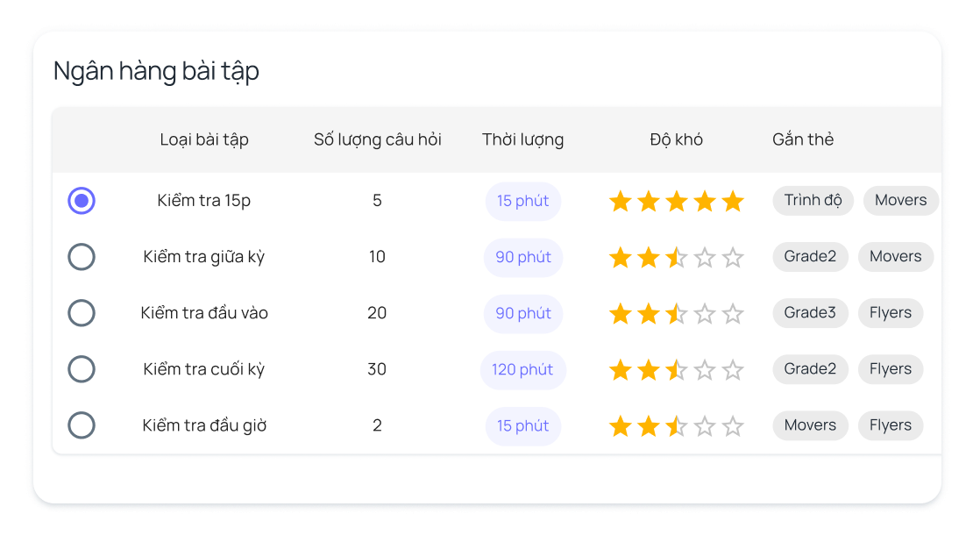This screenshot has width=980, height=535.
Task: Choose the Kiểm tra đầu vào radio option
Action: click(82, 313)
